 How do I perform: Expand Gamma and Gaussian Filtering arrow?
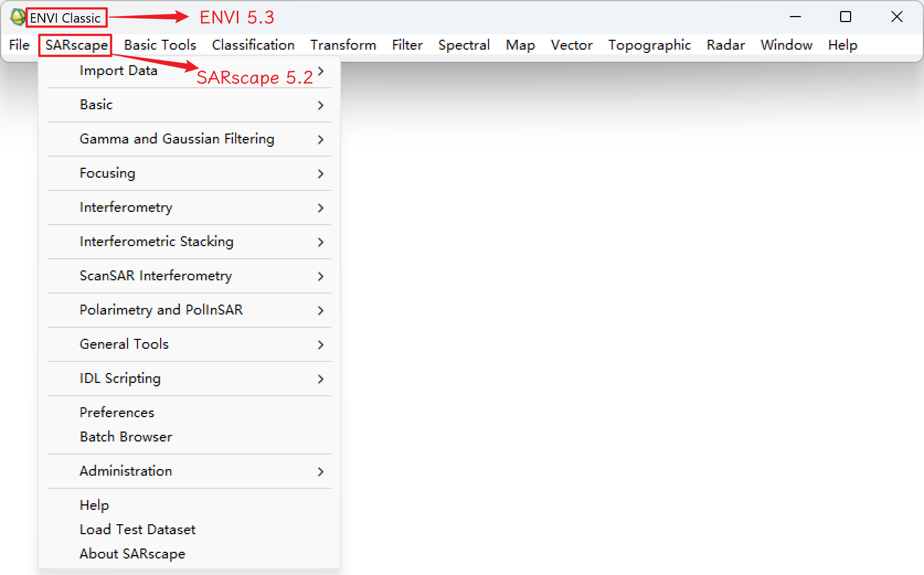[321, 139]
